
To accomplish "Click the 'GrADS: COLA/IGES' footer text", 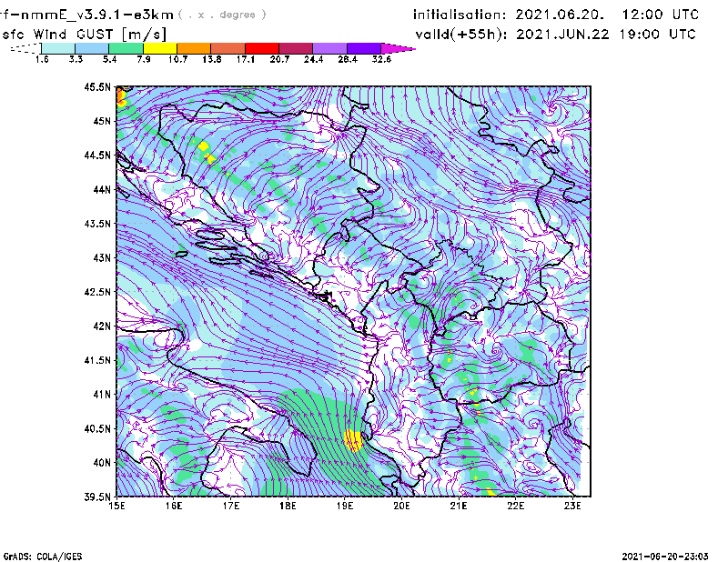I will point(43,557).
